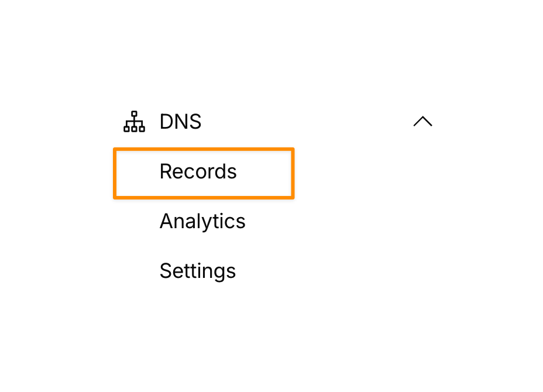This screenshot has width=543, height=392.
Task: Navigate to Analytics under DNS
Action: tap(202, 222)
